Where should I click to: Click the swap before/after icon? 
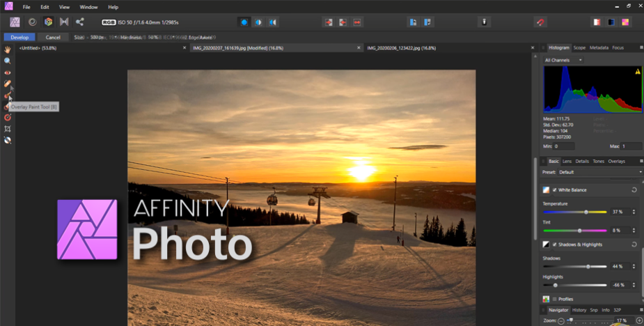point(357,22)
